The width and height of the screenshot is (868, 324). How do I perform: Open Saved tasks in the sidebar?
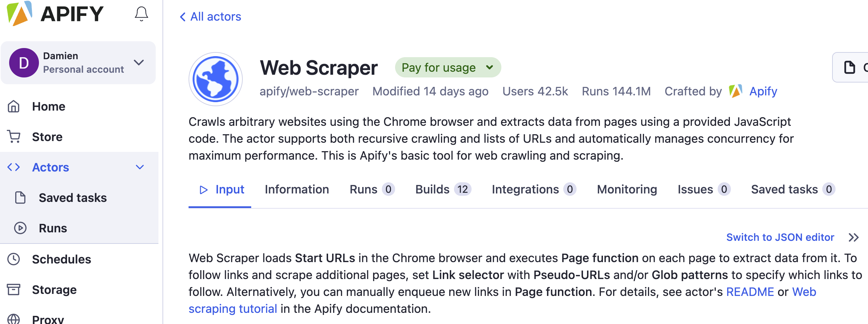pos(72,198)
